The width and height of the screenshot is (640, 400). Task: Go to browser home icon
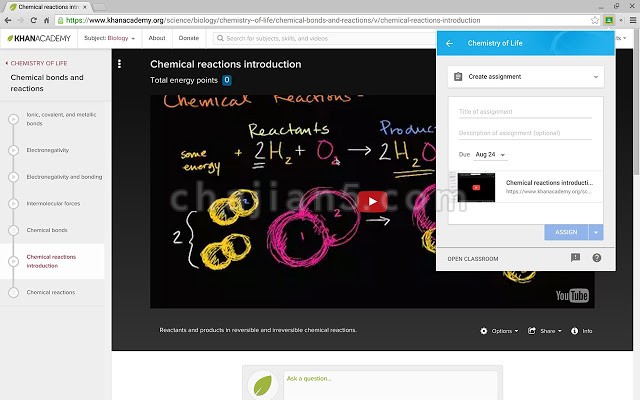click(47, 20)
